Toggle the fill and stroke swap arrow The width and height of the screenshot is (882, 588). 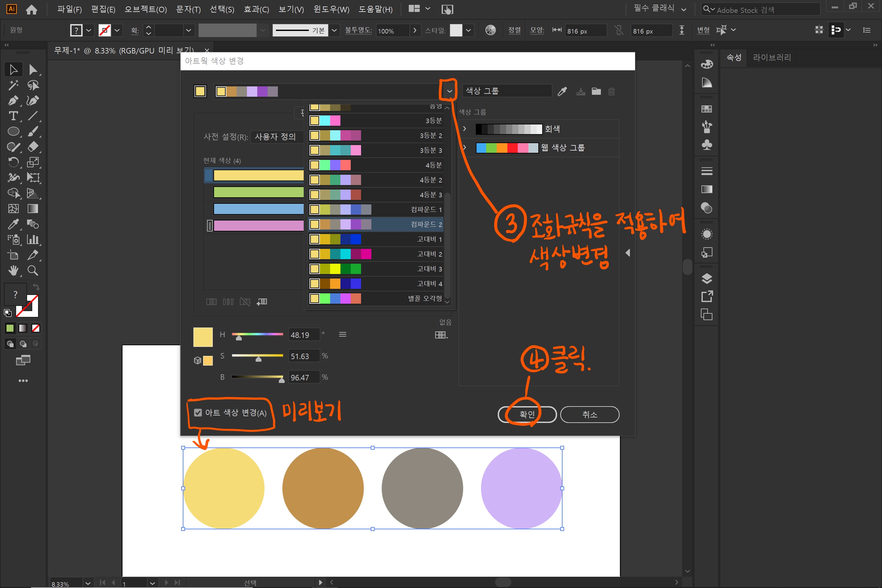(36, 287)
